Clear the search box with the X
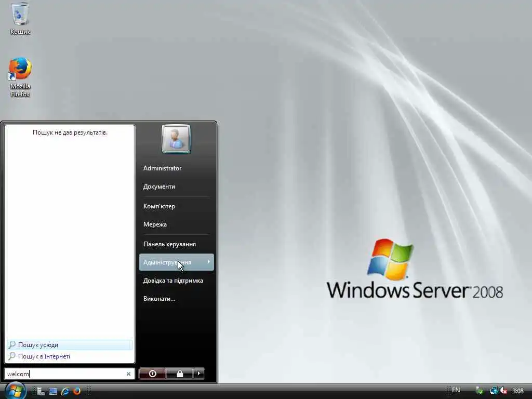Viewport: 532px width, 399px height. pos(129,374)
